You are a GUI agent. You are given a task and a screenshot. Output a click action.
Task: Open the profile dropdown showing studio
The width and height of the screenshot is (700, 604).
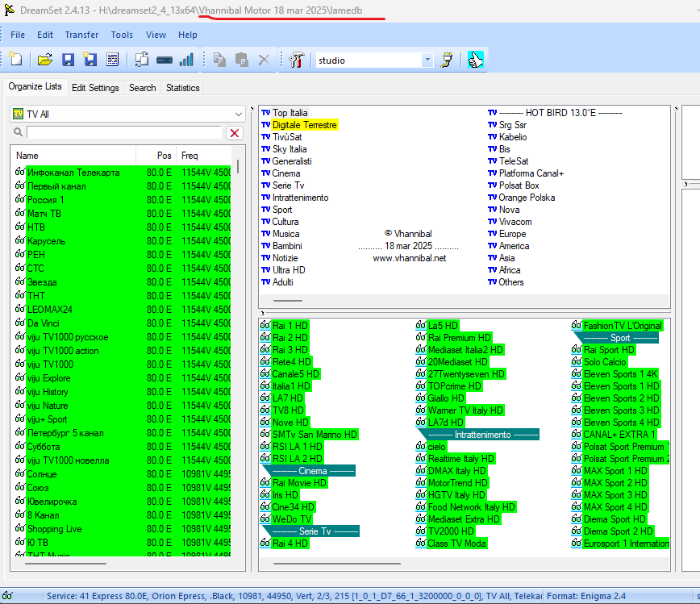tap(427, 60)
